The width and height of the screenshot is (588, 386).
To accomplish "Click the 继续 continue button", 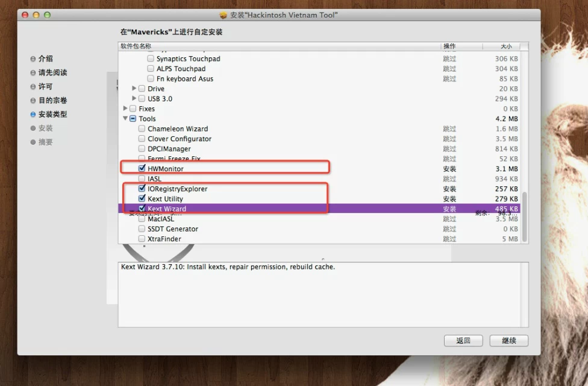I will [x=508, y=341].
